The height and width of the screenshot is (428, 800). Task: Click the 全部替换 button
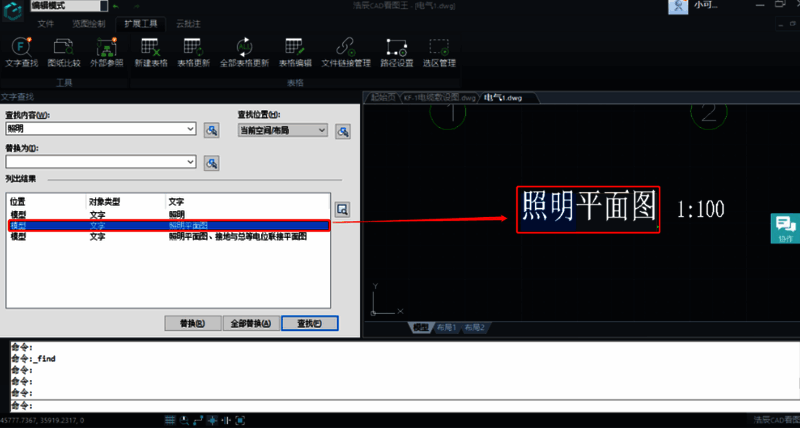(251, 323)
